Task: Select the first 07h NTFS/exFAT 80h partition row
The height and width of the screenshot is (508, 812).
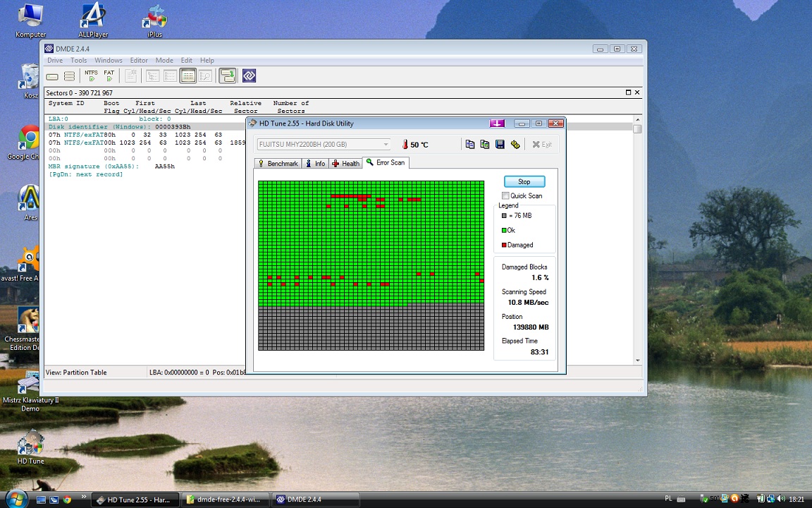Action: (x=147, y=135)
